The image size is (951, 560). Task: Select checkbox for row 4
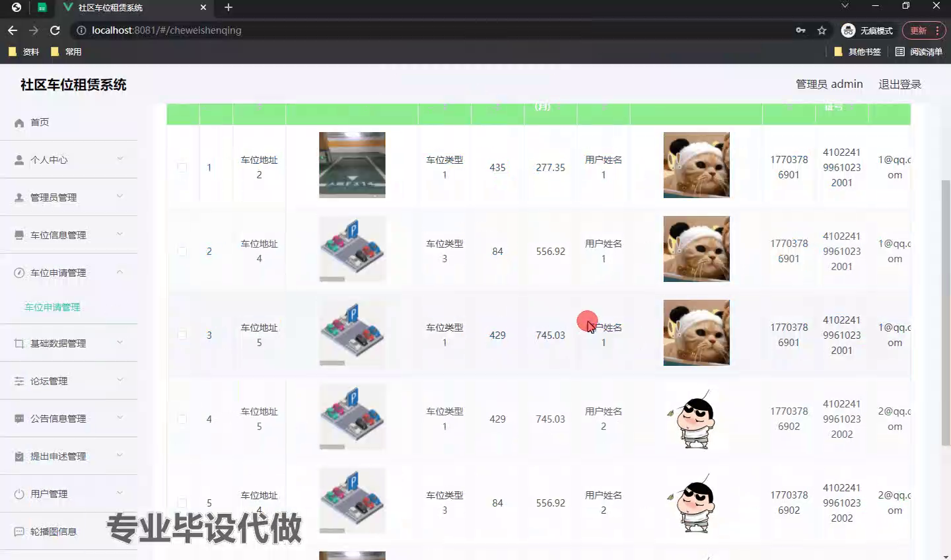182,419
